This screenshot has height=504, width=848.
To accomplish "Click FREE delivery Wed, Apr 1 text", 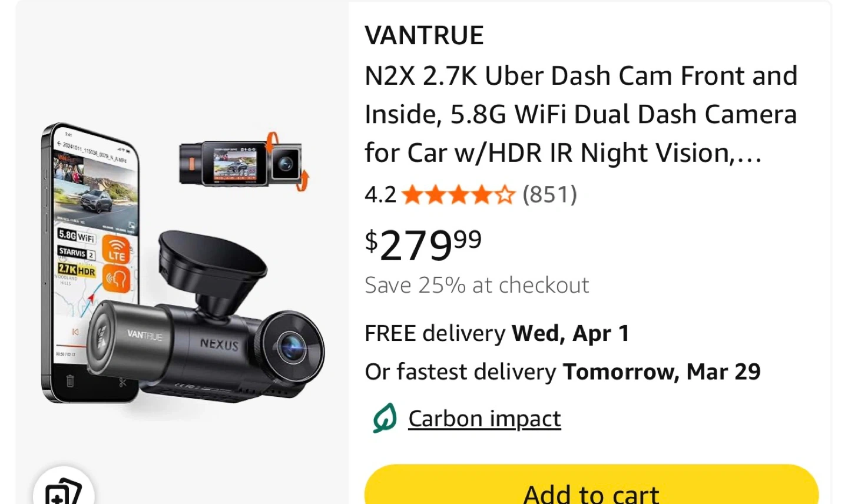I will [497, 333].
